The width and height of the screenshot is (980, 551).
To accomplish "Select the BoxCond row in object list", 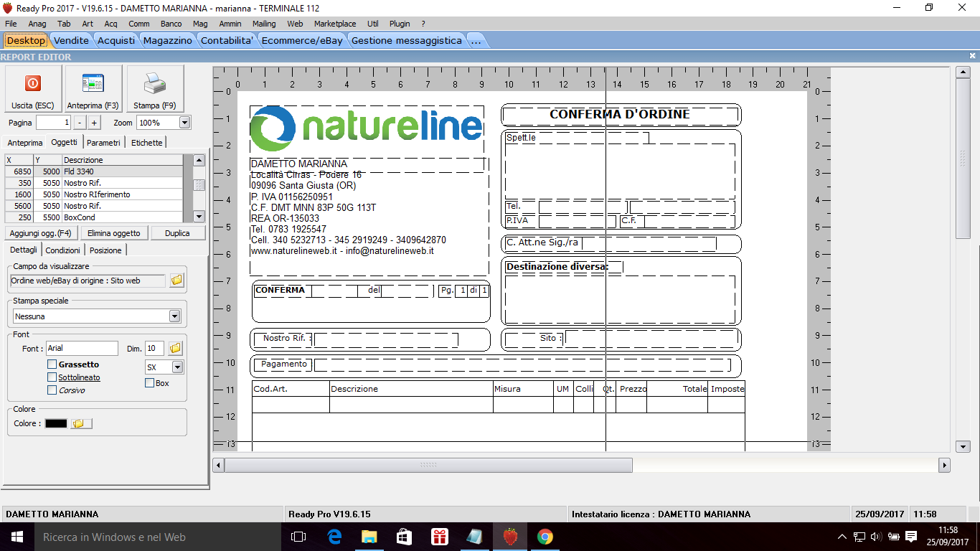I will coord(94,217).
